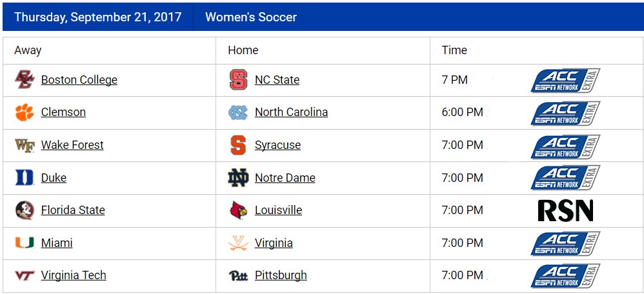Image resolution: width=644 pixels, height=294 pixels.
Task: Click the Boston College eagle logo
Action: pyautogui.click(x=25, y=80)
